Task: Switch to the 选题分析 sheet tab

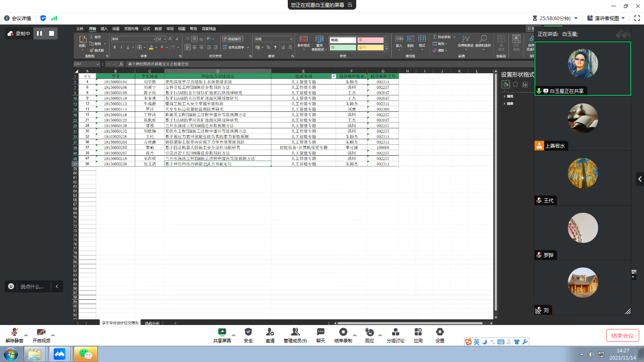Action: [x=152, y=323]
